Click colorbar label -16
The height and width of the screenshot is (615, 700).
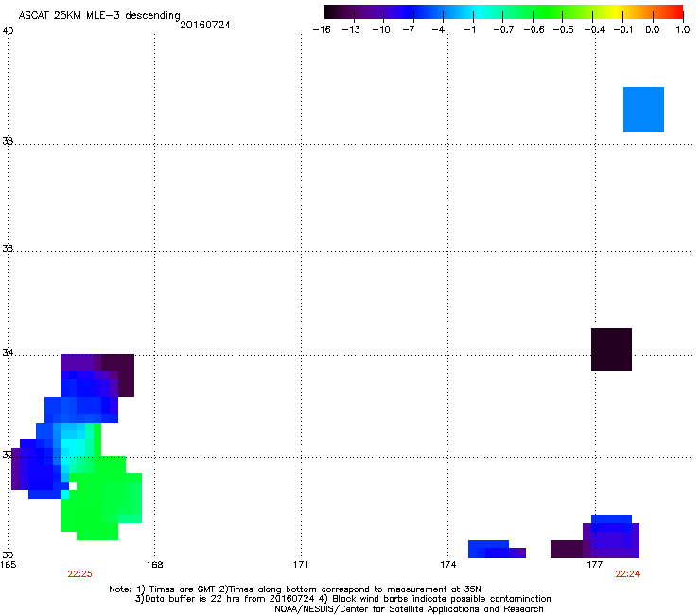tap(322, 30)
